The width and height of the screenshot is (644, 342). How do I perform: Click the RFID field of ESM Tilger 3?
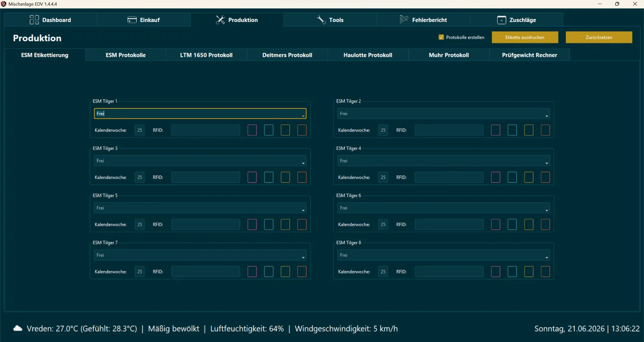206,177
